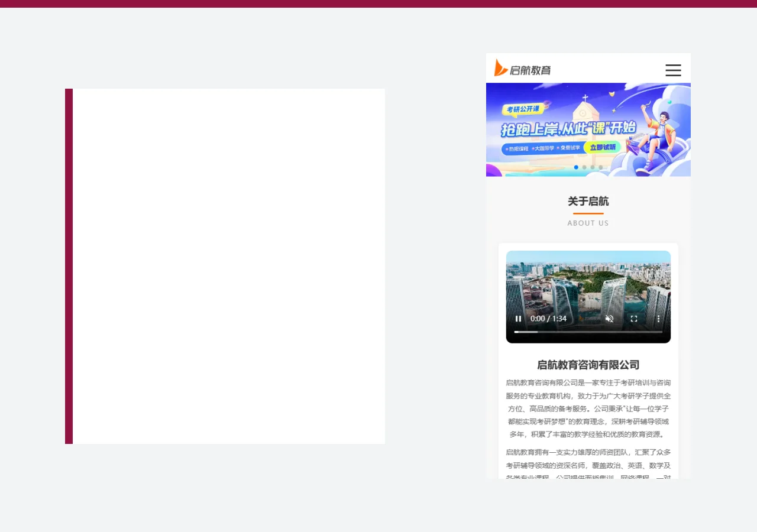Enter video fullscreen mode
The height and width of the screenshot is (532, 757).
634,319
